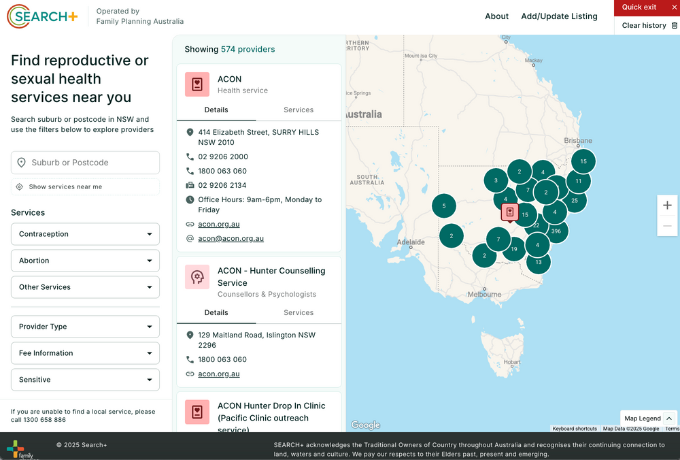Click the ACON address 414 Elizabeth Street
Image resolution: width=680 pixels, height=460 pixels.
pyautogui.click(x=258, y=137)
